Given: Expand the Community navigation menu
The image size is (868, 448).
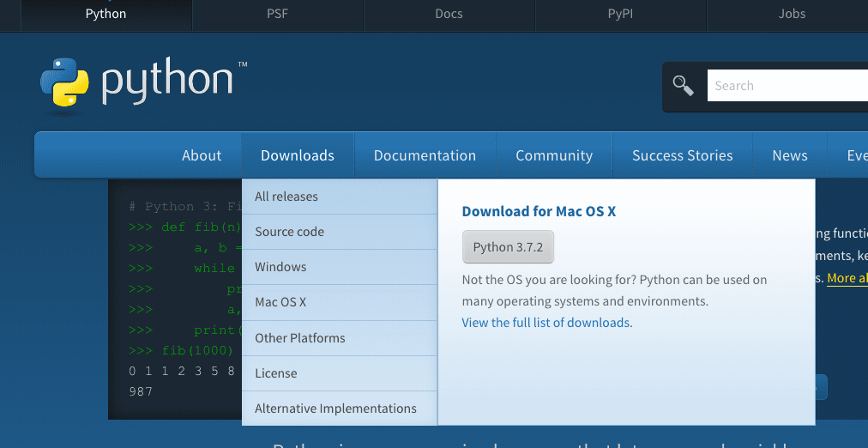Looking at the screenshot, I should coord(554,155).
